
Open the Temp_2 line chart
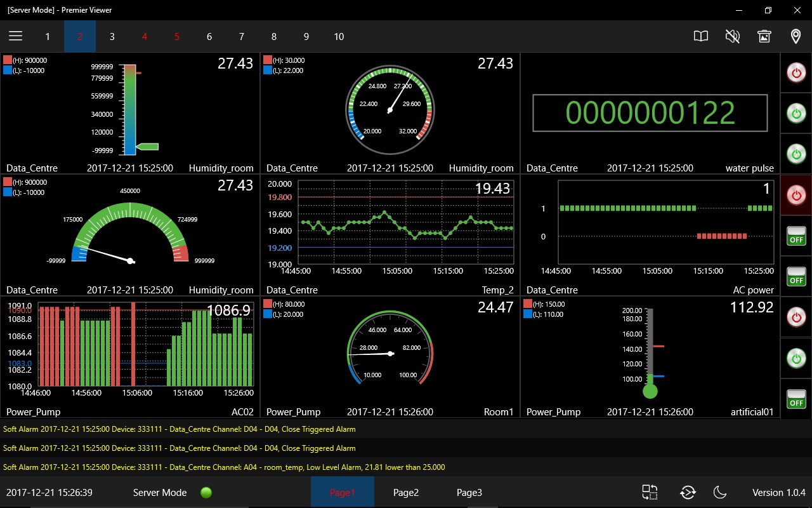pos(405,222)
